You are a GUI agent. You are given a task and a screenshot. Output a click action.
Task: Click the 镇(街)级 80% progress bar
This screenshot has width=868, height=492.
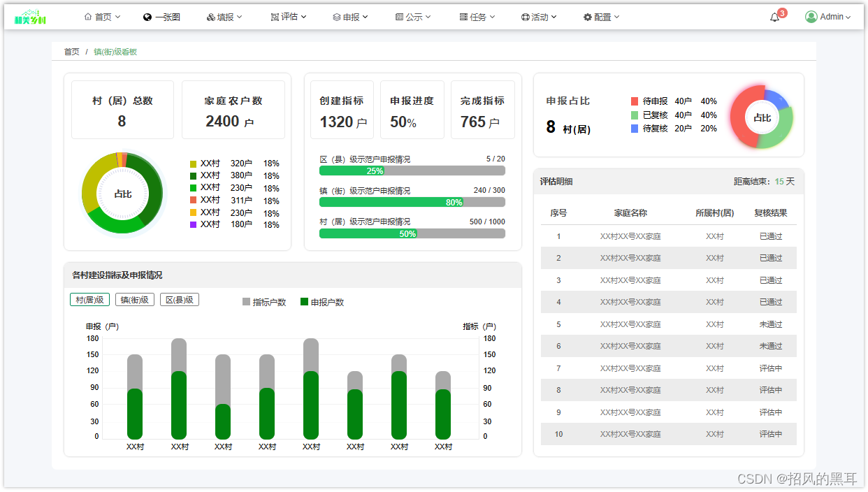point(412,202)
